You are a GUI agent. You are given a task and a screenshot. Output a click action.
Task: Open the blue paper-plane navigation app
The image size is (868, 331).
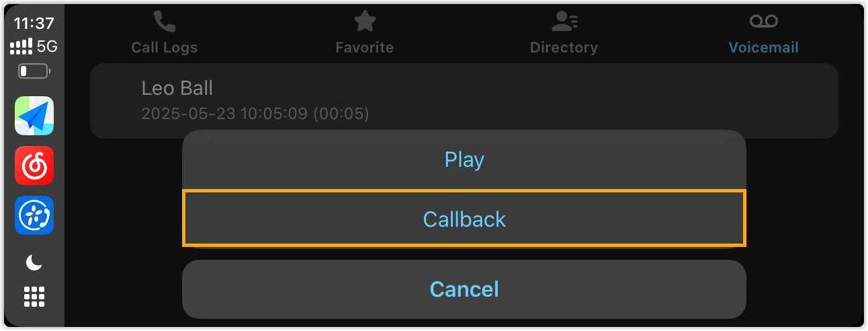pos(34,116)
